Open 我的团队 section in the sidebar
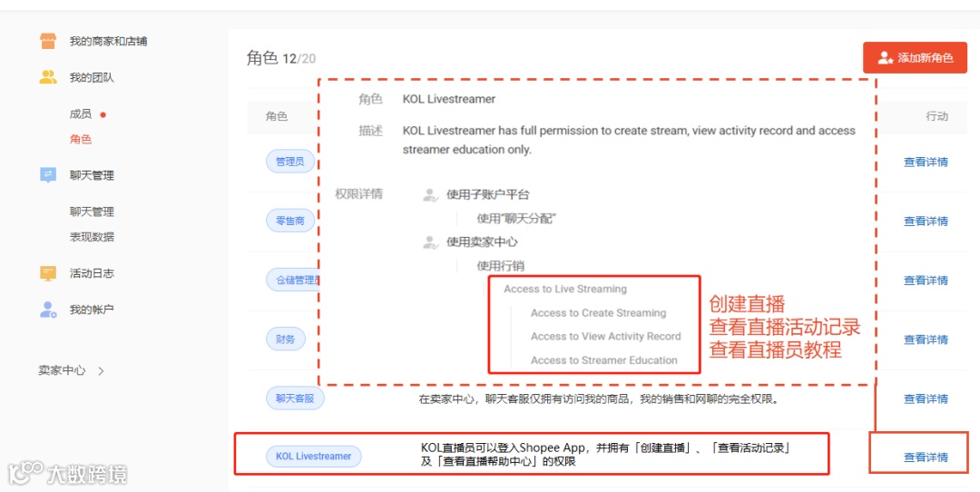This screenshot has width=980, height=492. coord(92,77)
